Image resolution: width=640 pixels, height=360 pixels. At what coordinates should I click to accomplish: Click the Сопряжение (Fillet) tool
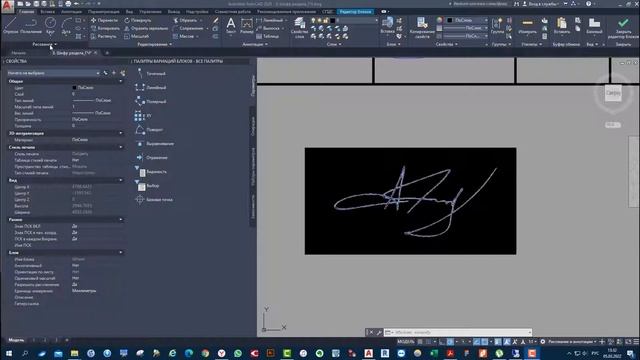(188, 28)
